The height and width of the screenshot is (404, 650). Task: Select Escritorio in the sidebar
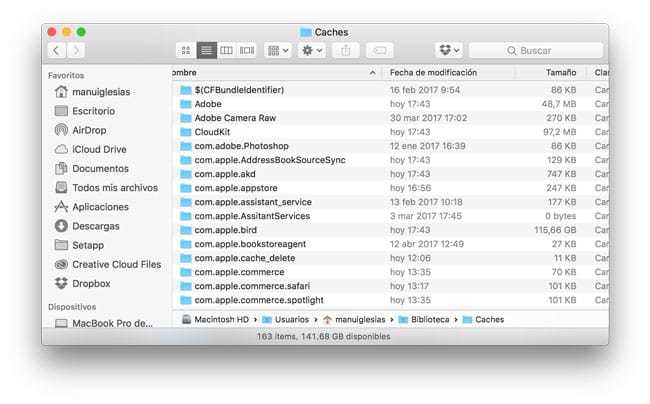(93, 111)
